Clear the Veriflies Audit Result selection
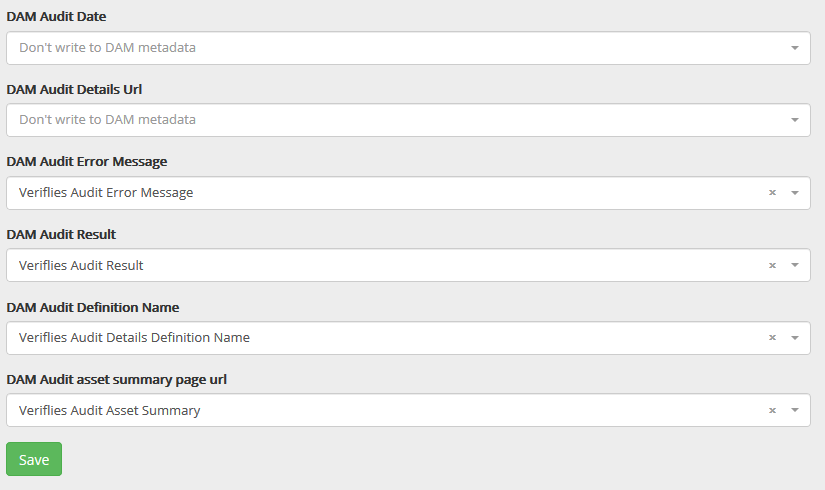The width and height of the screenshot is (825, 490). coord(772,266)
